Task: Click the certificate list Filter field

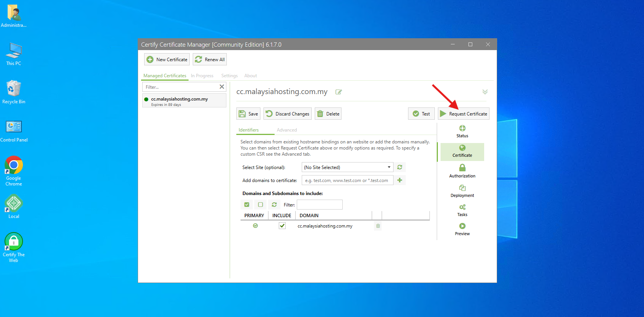Action: [x=180, y=87]
